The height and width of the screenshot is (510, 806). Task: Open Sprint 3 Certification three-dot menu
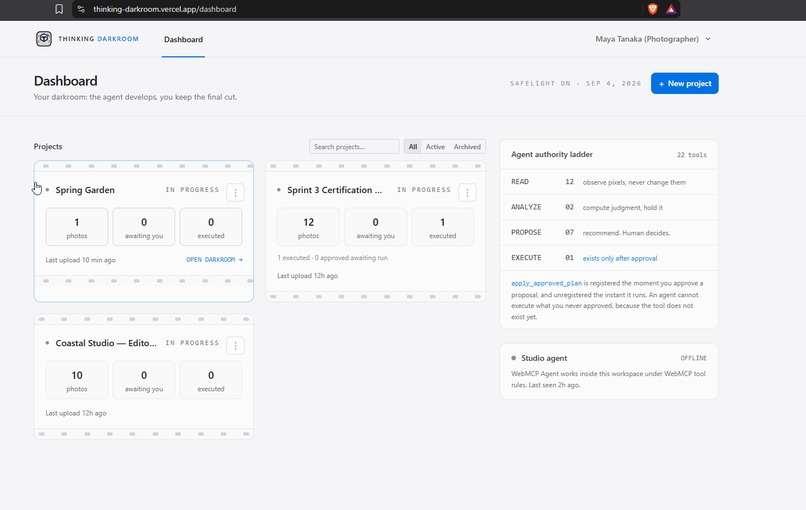coord(467,192)
